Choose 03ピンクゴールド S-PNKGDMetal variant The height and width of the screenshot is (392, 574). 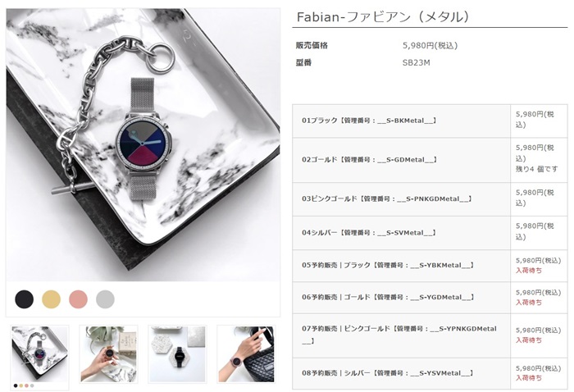(x=430, y=199)
